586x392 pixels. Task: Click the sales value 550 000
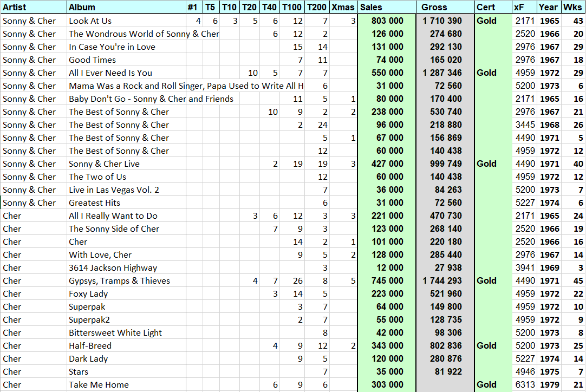coord(387,73)
